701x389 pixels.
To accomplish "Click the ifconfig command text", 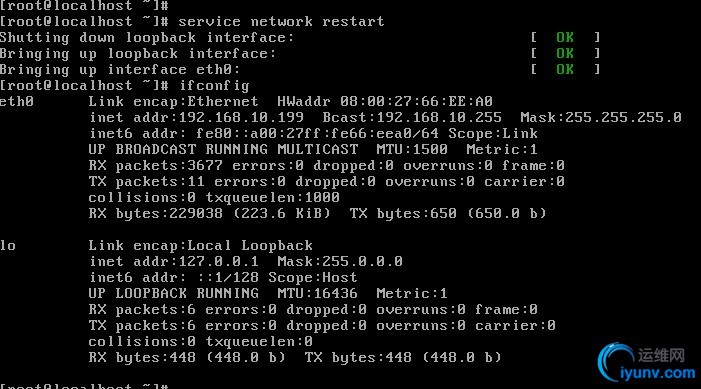I will (214, 85).
